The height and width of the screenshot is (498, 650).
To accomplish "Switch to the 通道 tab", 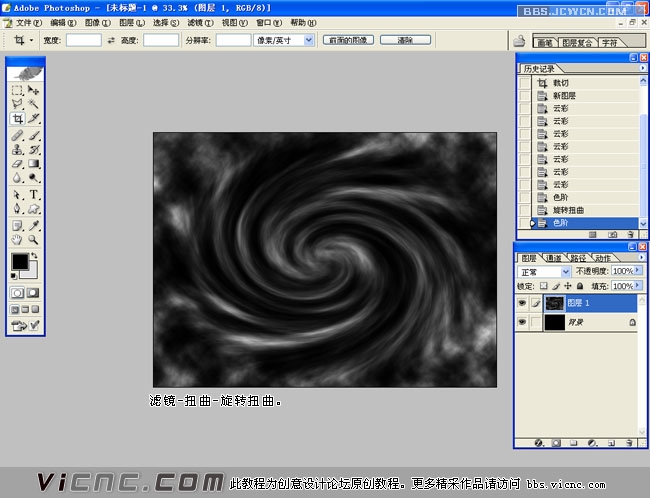I will tap(554, 258).
